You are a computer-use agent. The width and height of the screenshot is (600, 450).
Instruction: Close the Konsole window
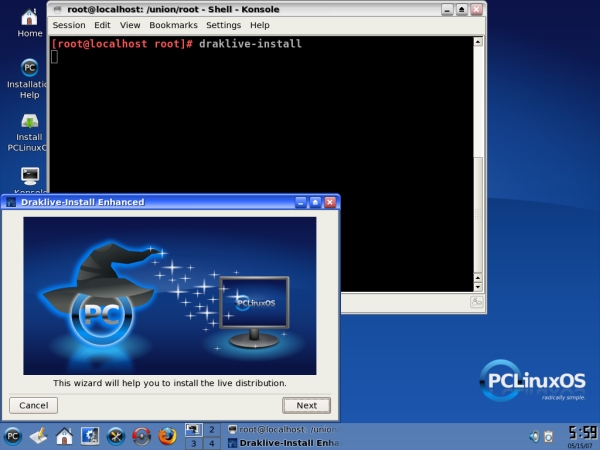click(x=476, y=9)
